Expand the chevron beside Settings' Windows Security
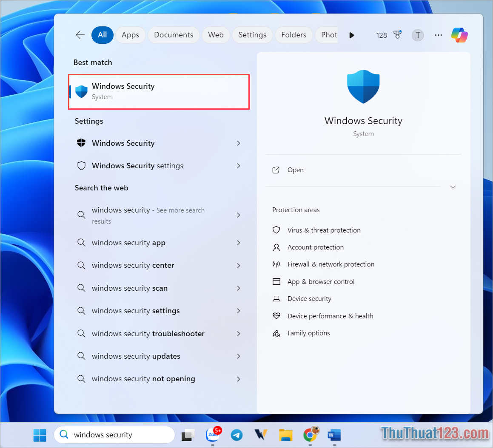 (x=238, y=143)
